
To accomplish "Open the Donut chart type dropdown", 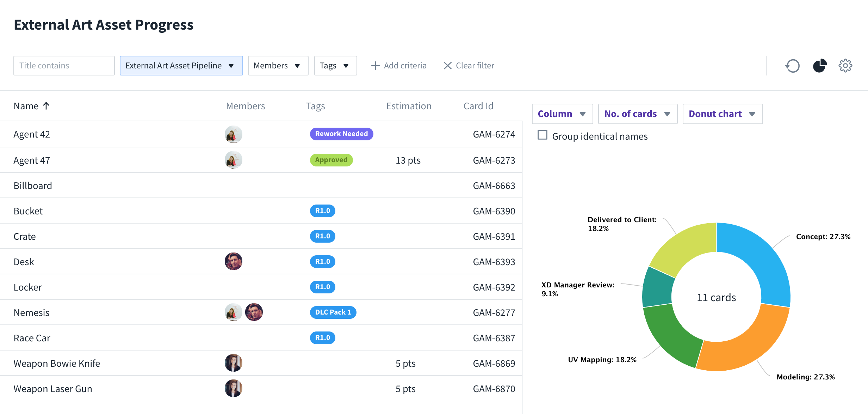I will point(723,114).
